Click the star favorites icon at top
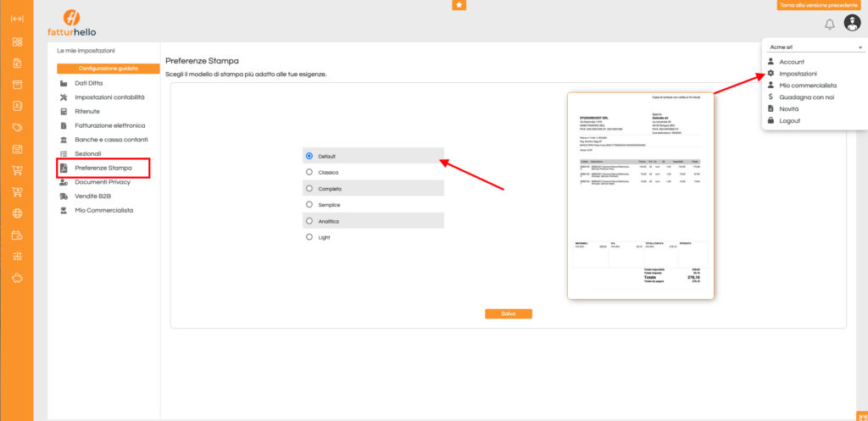 click(x=459, y=5)
